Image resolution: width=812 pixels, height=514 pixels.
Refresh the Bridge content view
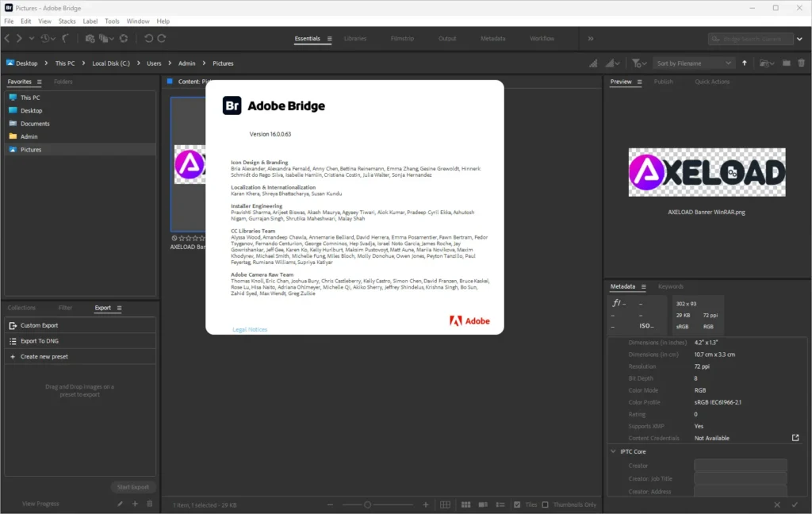pyautogui.click(x=124, y=37)
